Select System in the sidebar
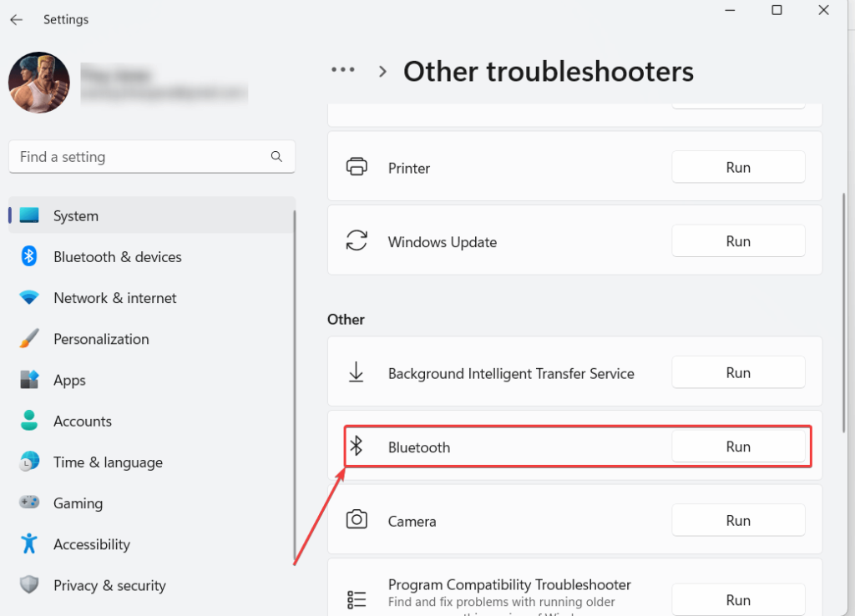The height and width of the screenshot is (616, 855). (75, 216)
